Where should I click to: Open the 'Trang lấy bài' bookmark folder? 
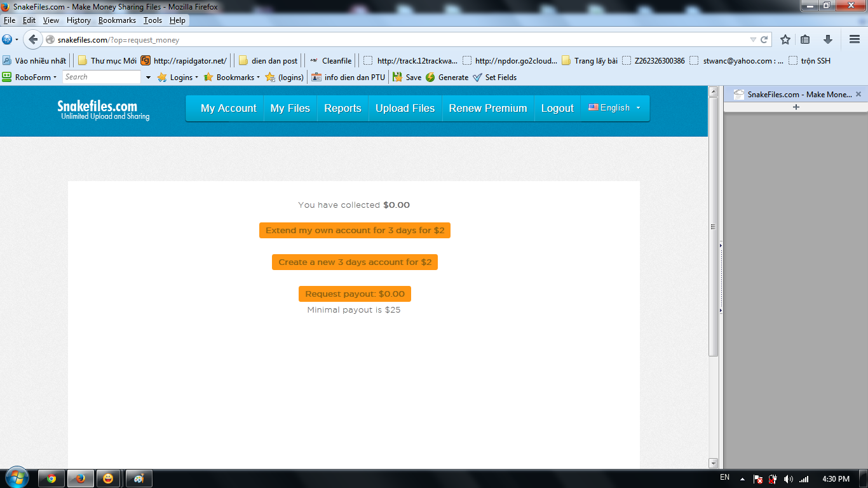589,61
